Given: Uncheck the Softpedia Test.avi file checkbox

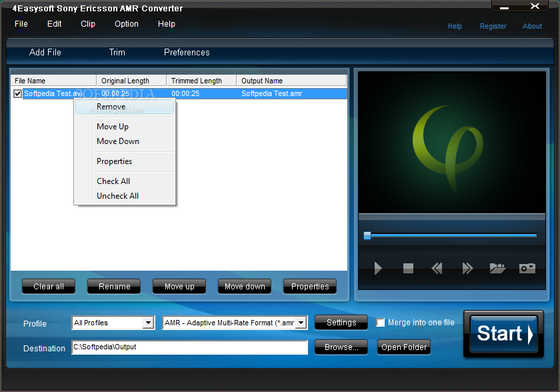Looking at the screenshot, I should click(x=17, y=93).
